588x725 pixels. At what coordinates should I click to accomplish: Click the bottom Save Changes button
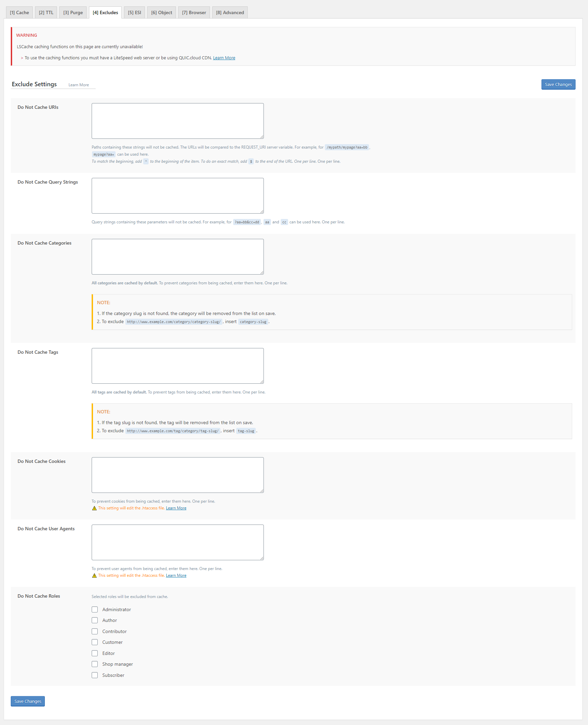[28, 701]
